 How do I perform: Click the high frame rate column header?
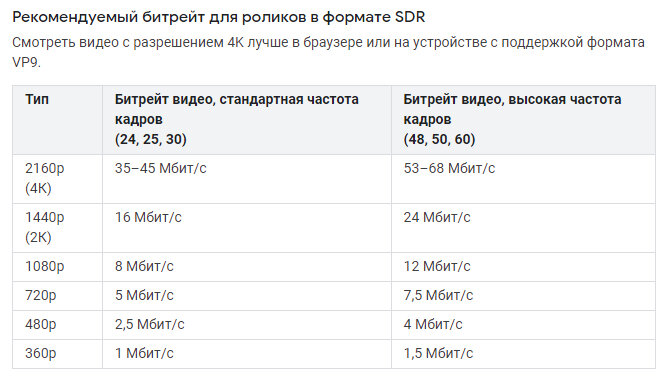tap(512, 119)
